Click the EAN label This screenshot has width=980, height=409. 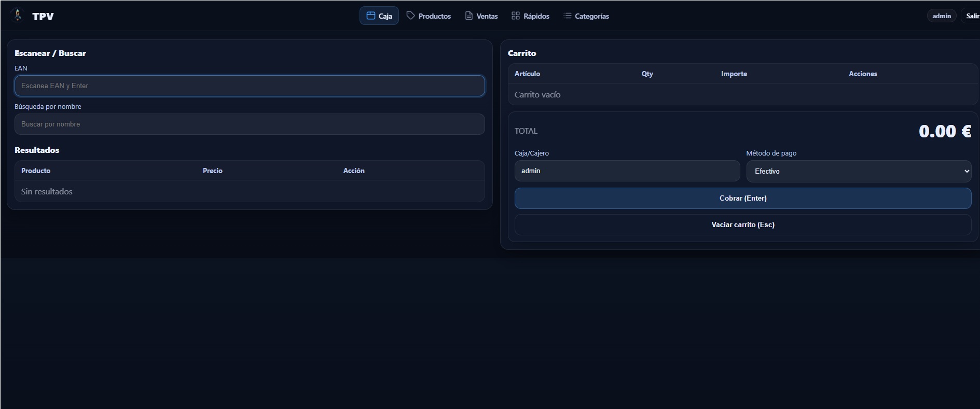21,68
